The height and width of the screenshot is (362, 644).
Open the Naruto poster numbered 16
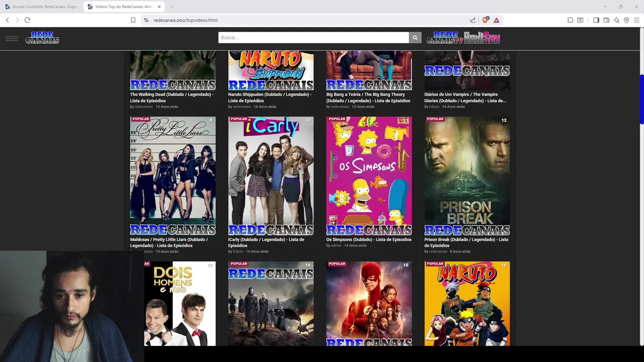[x=467, y=304]
